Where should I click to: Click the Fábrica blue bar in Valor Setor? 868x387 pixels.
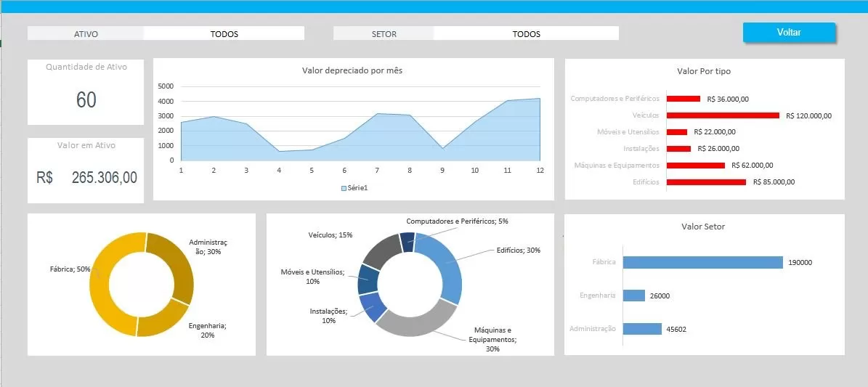703,262
